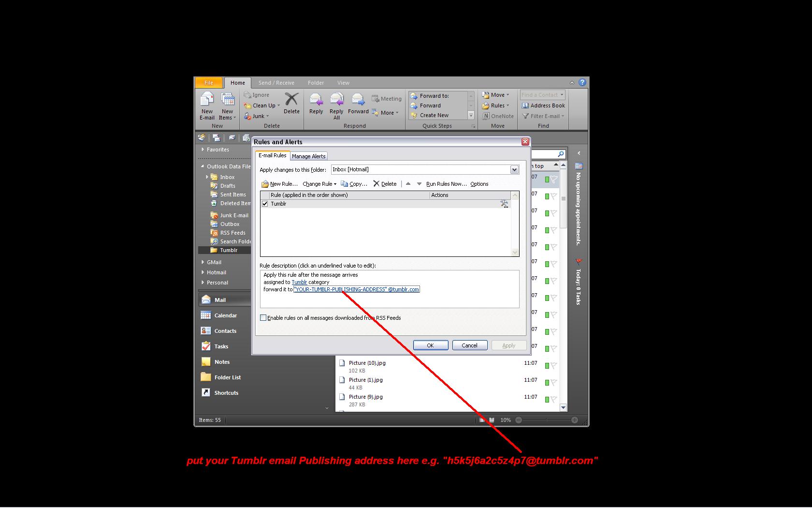Toggle flag on Picture (9).jpg message
The width and height of the screenshot is (812, 508).
[x=553, y=400]
